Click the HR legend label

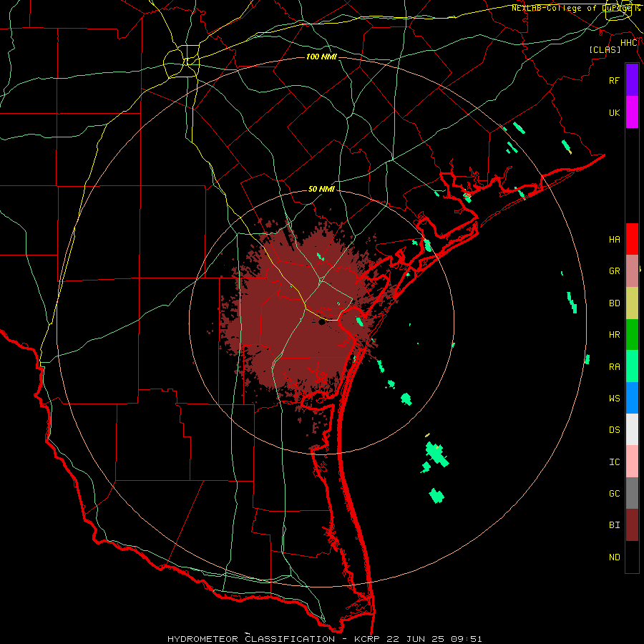tap(614, 335)
